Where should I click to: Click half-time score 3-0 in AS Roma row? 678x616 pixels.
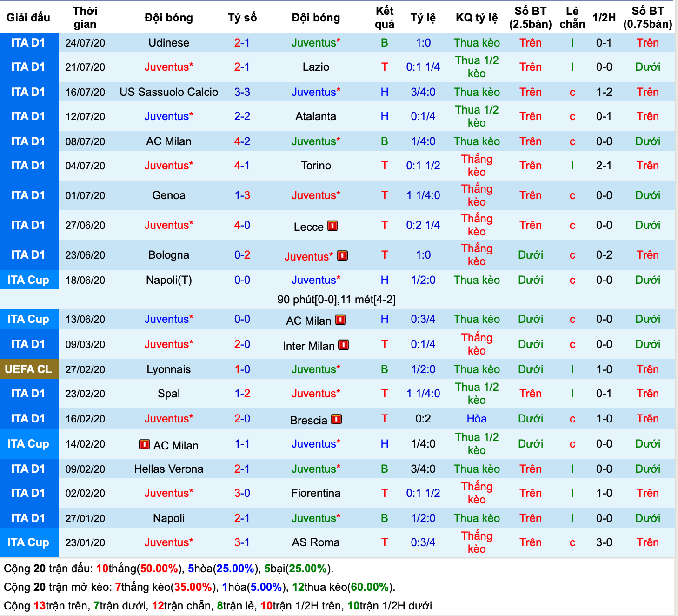pyautogui.click(x=604, y=542)
